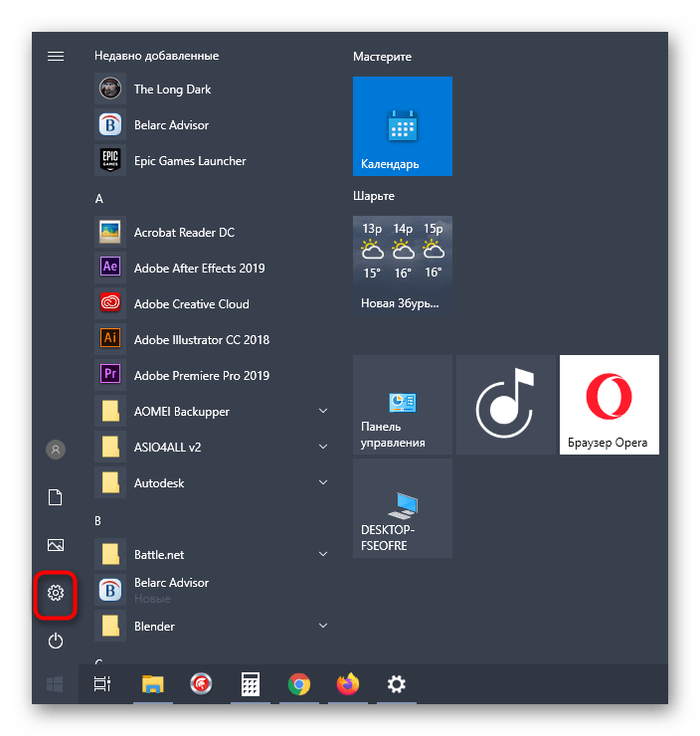Click the Windows Start button on taskbar
The height and width of the screenshot is (736, 700).
pos(55,684)
